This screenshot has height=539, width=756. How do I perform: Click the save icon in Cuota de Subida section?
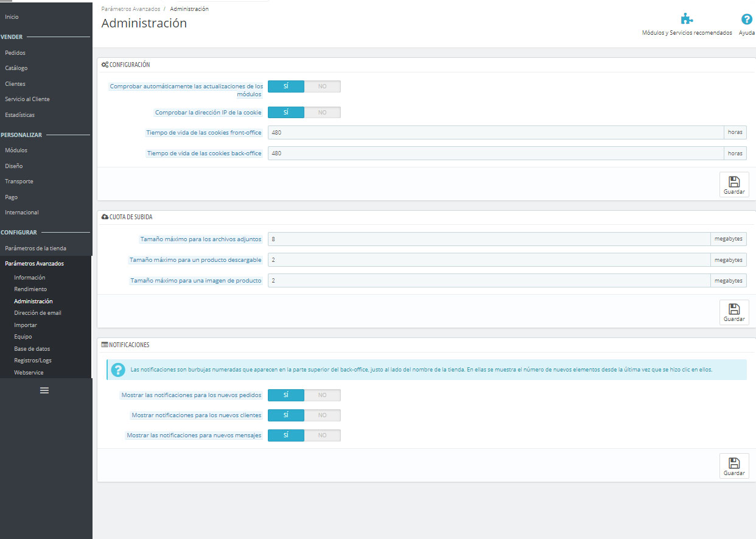pyautogui.click(x=734, y=309)
